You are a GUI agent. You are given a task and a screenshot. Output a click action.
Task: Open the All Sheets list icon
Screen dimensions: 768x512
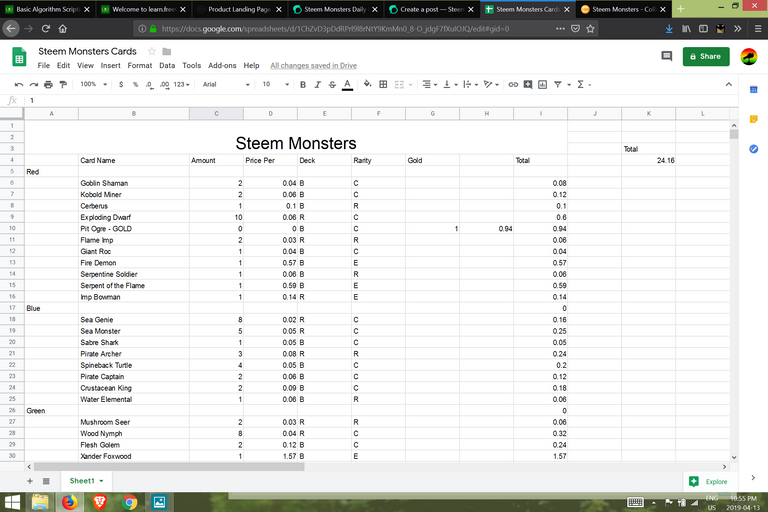(46, 481)
